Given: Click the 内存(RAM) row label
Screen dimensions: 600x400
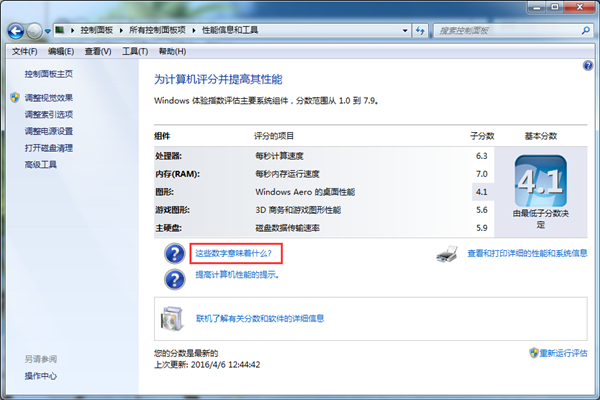Looking at the screenshot, I should coord(178,174).
